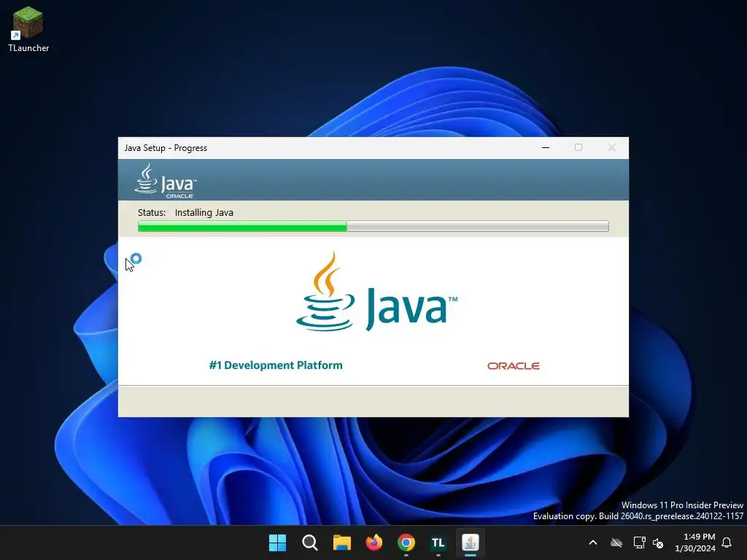747x560 pixels.
Task: Open Google Chrome from the taskbar
Action: point(406,542)
